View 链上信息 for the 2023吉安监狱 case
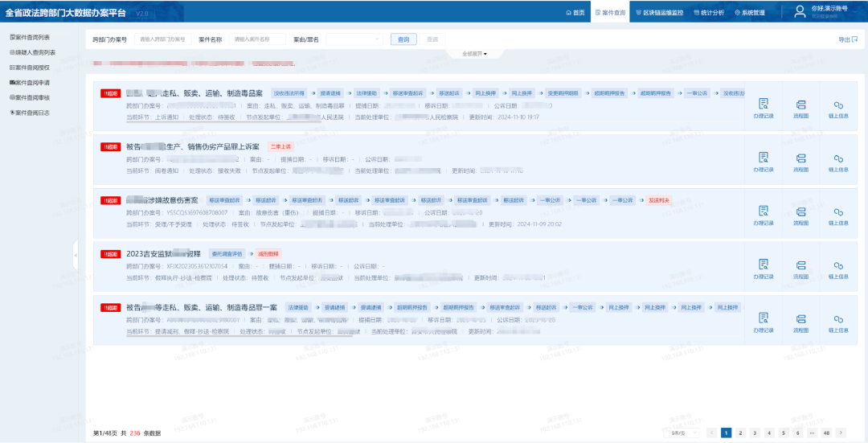 click(838, 268)
